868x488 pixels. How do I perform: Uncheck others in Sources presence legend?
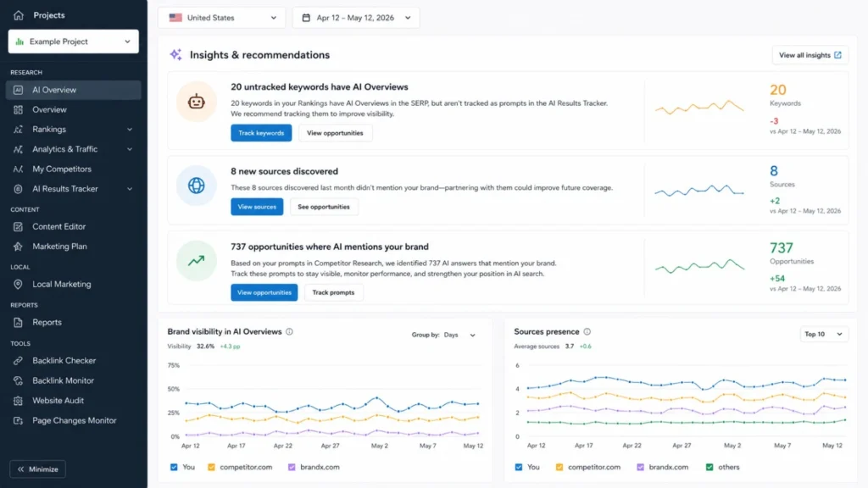709,467
